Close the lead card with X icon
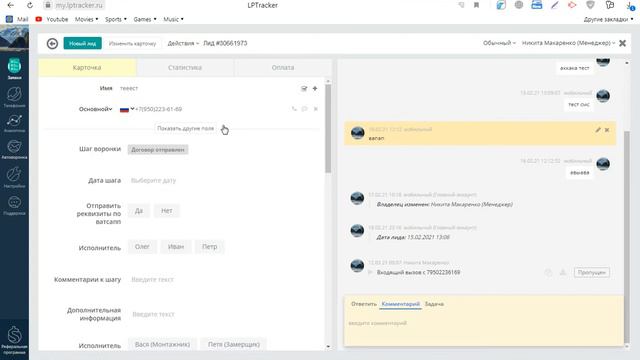640x360 pixels. click(x=622, y=43)
